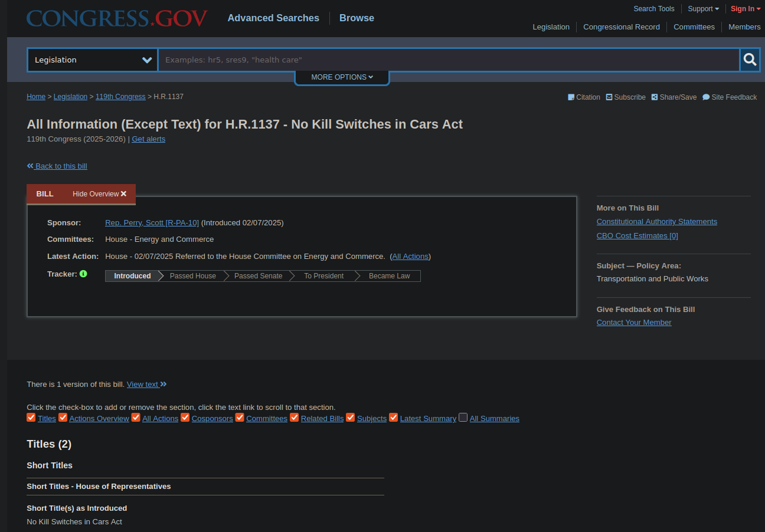Click the Subscribe envelope icon

tap(609, 97)
